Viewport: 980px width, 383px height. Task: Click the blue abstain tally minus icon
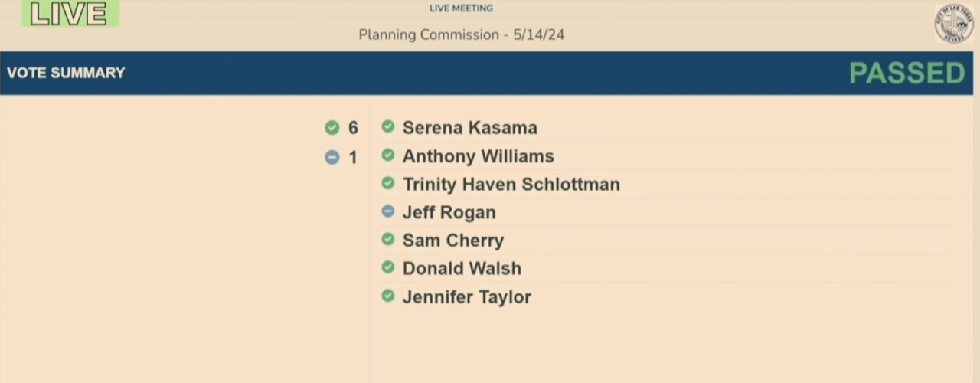332,157
